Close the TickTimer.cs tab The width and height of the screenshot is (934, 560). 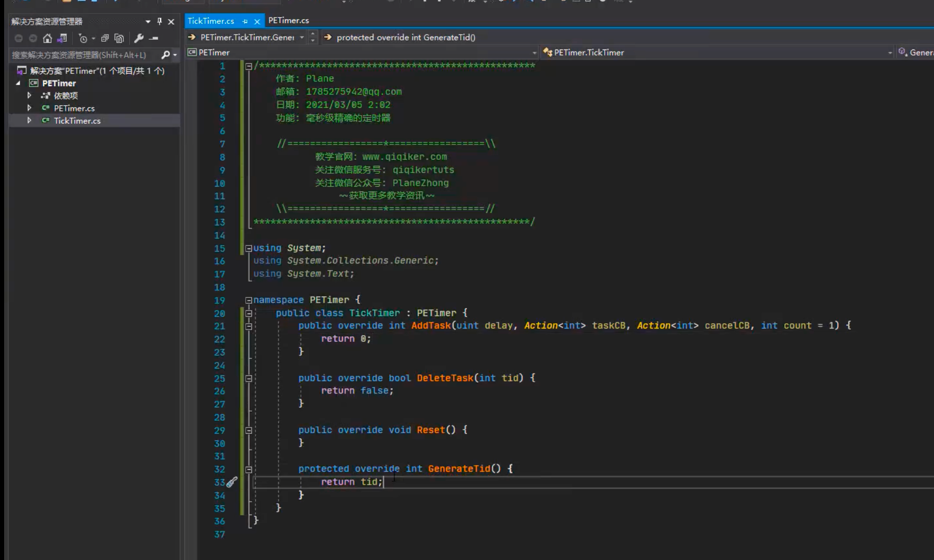coord(257,21)
